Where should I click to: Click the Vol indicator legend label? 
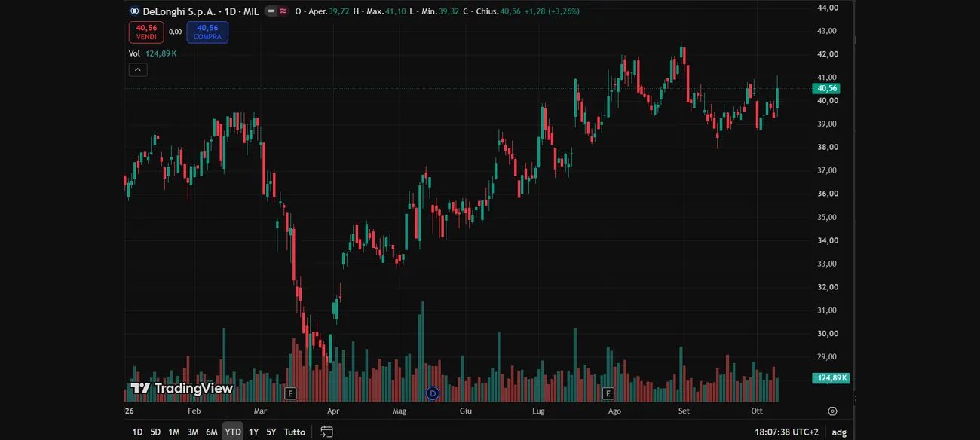[x=134, y=53]
